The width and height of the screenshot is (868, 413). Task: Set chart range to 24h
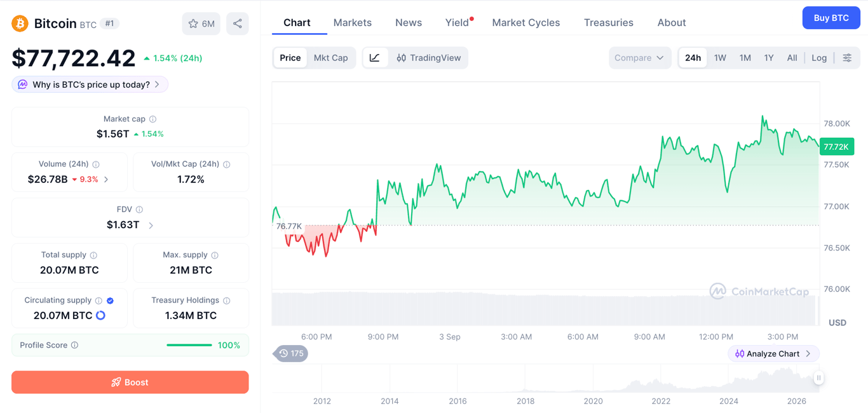point(693,58)
